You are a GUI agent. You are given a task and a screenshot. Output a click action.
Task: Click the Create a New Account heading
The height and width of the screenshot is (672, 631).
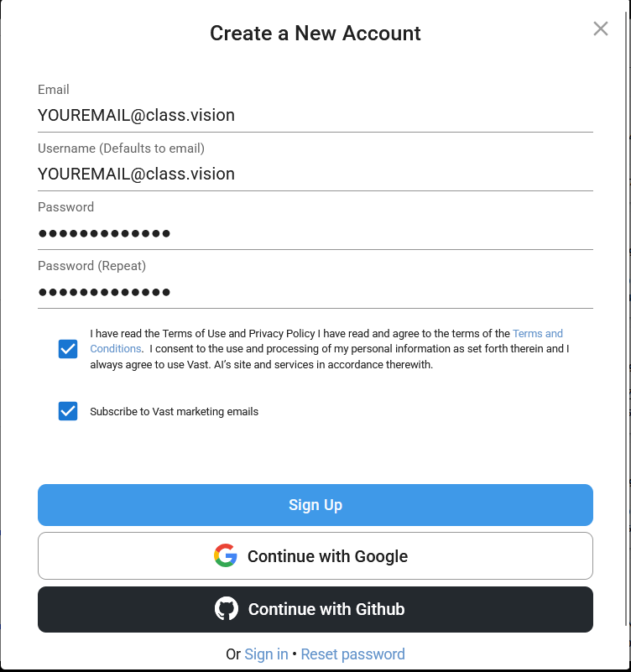tap(315, 33)
